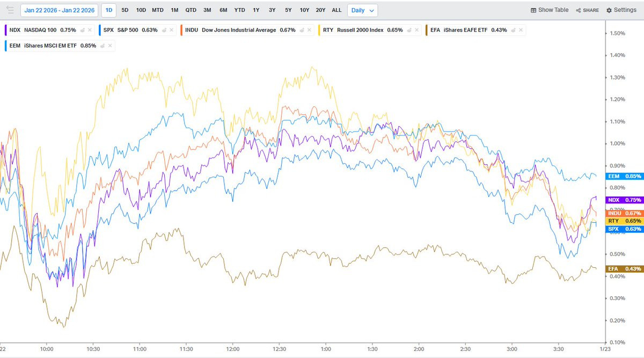Remove NDX NASDAQ 100 with its X icon

click(90, 30)
